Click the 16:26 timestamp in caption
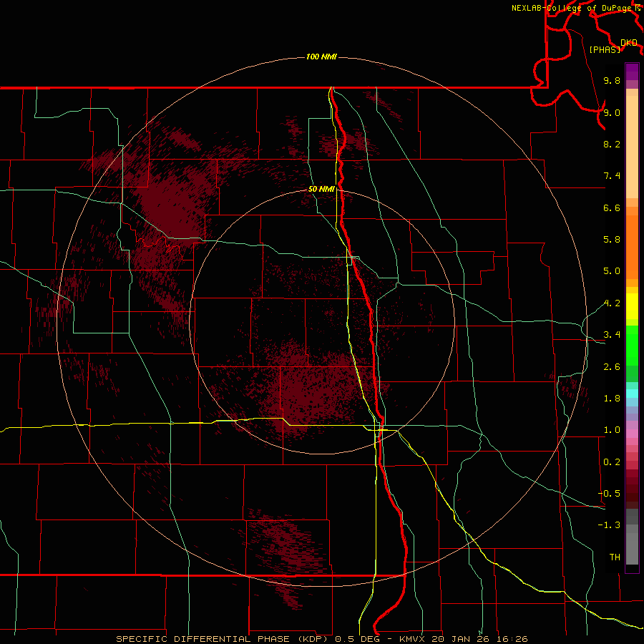644x644 pixels. (x=511, y=639)
